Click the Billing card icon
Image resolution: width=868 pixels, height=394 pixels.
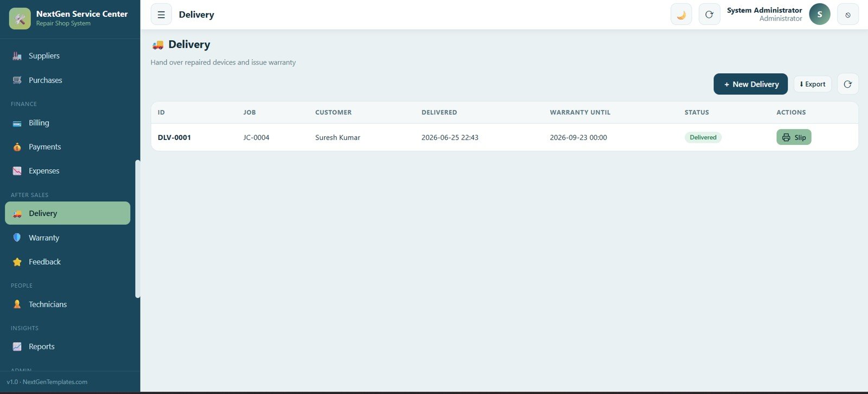tap(17, 123)
